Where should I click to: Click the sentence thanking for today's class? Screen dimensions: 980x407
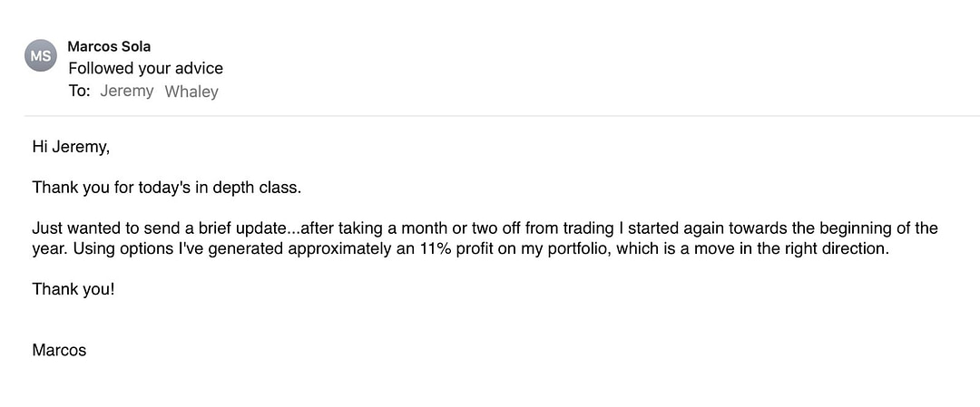click(x=166, y=188)
